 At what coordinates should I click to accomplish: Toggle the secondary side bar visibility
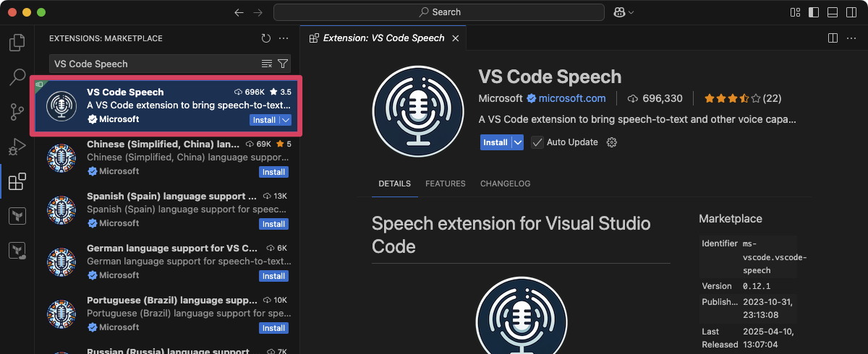851,12
